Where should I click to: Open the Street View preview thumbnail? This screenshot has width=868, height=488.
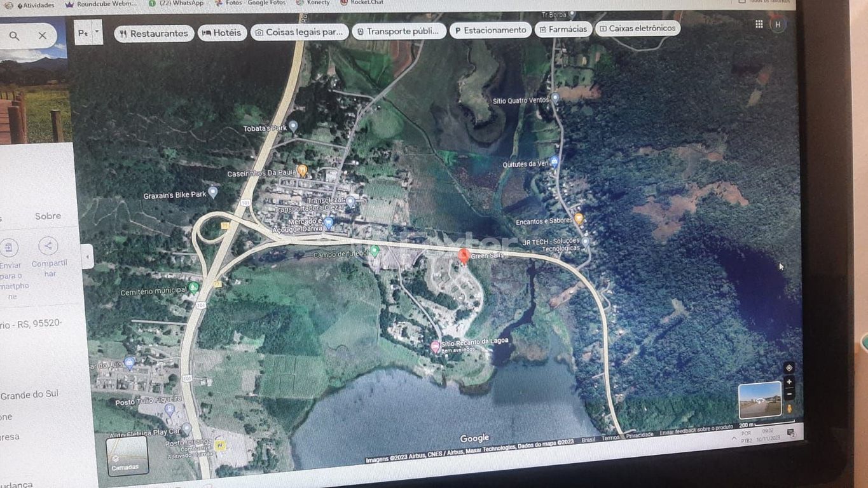click(759, 400)
